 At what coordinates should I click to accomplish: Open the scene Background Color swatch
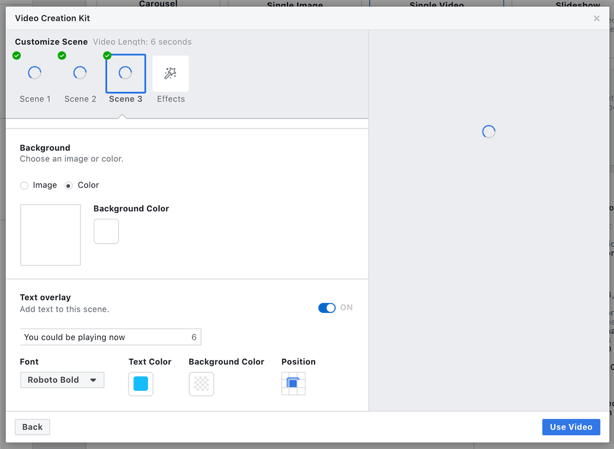point(106,231)
